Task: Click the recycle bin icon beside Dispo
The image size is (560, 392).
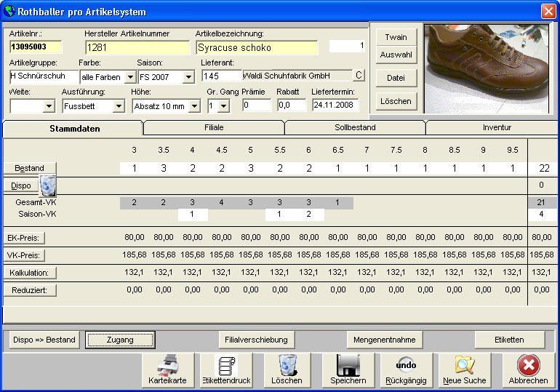Action: [47, 185]
